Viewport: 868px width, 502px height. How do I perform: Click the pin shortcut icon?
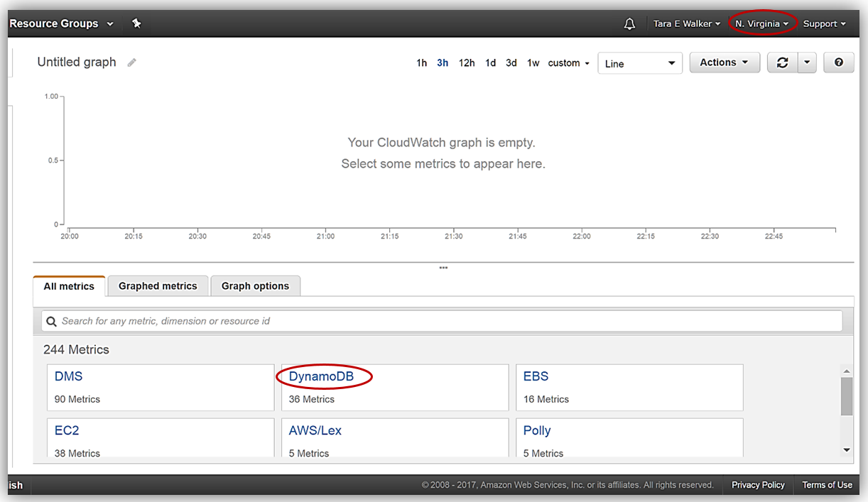click(136, 23)
